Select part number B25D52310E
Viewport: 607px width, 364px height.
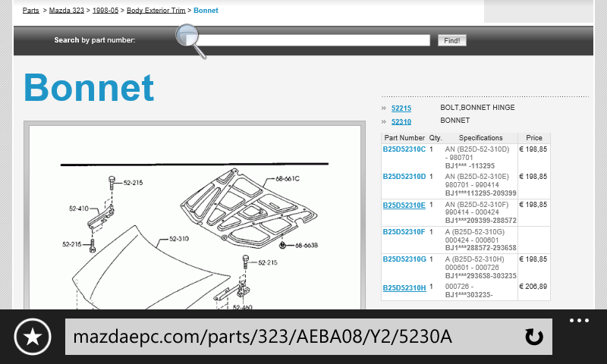click(x=404, y=205)
